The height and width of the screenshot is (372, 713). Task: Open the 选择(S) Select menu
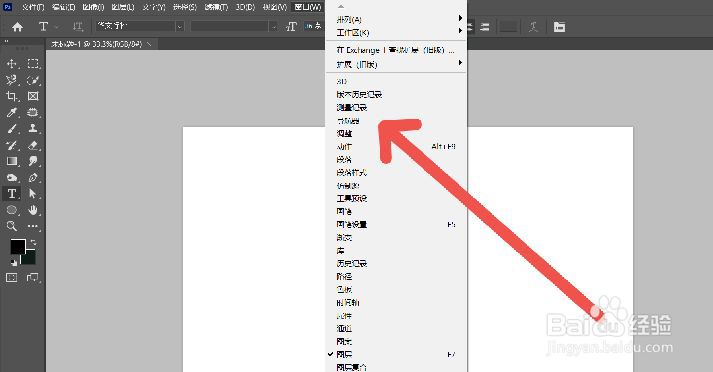(x=185, y=7)
